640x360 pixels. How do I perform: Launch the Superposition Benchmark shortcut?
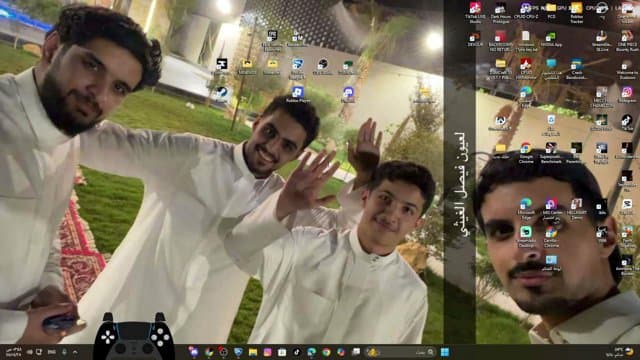click(x=551, y=153)
